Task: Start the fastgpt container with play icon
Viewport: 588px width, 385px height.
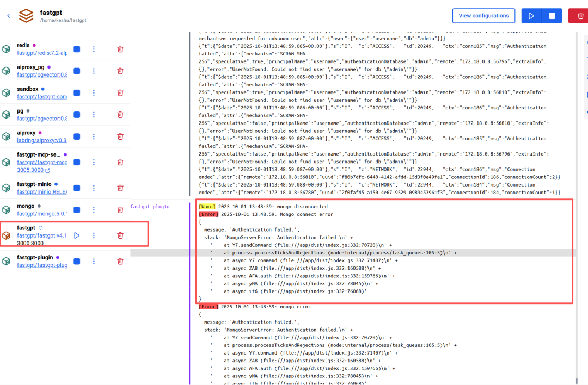Action: [77, 235]
